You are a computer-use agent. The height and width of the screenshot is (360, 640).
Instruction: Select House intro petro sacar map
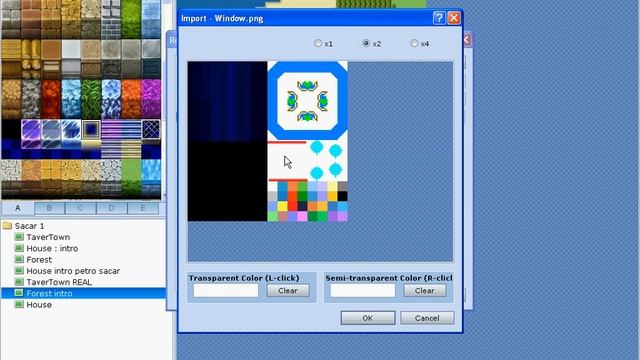point(73,271)
